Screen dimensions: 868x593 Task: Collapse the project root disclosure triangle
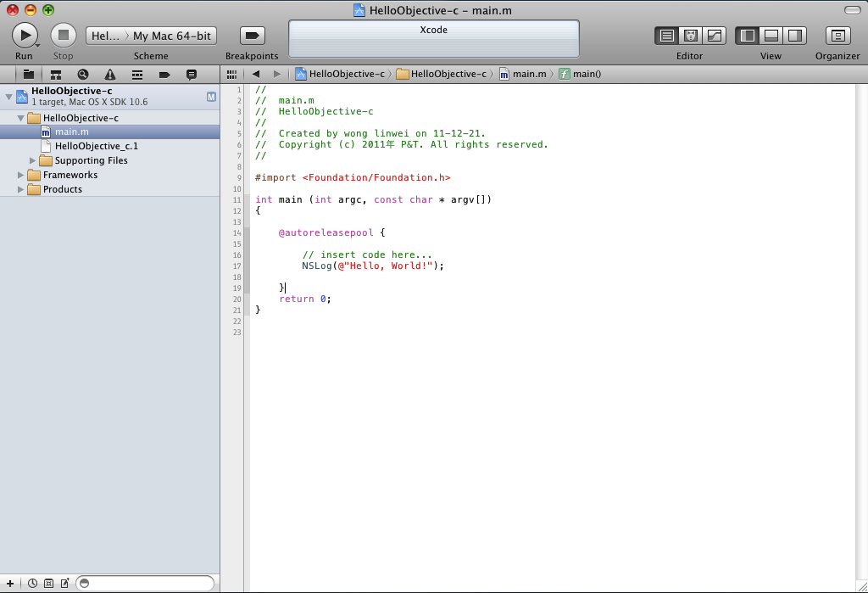tap(8, 97)
